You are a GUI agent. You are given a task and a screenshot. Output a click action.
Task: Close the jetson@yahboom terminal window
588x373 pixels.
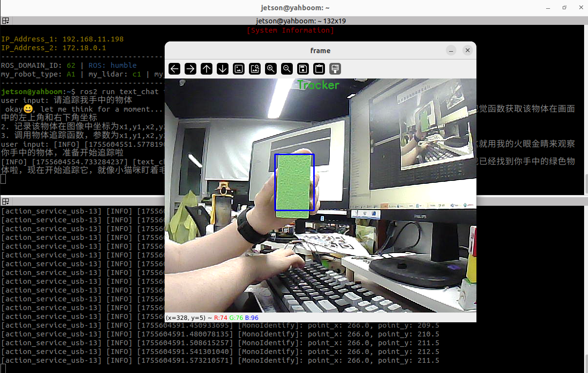coord(580,8)
